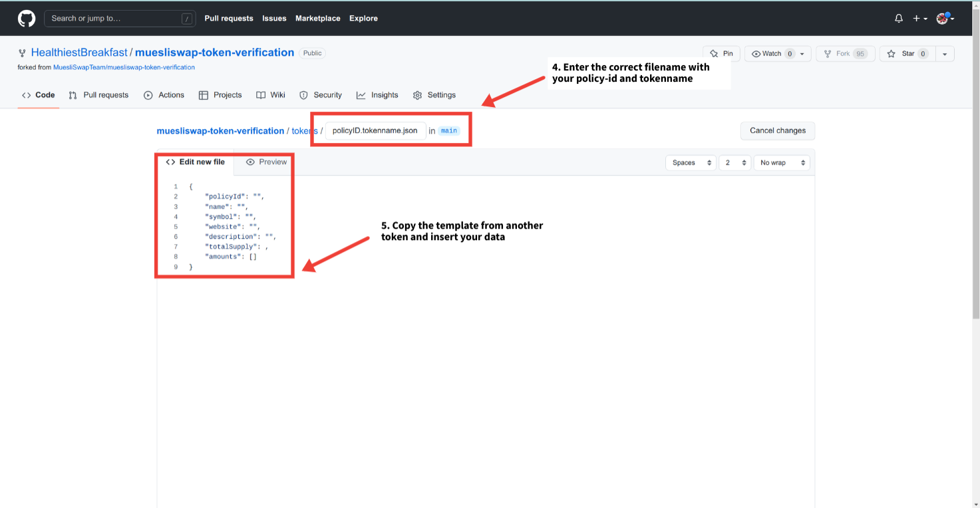Switch to the Settings tab

tap(434, 95)
